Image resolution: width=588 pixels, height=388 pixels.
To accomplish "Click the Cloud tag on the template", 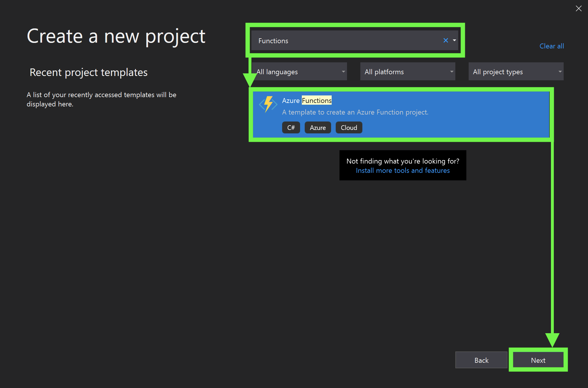I will [349, 128].
